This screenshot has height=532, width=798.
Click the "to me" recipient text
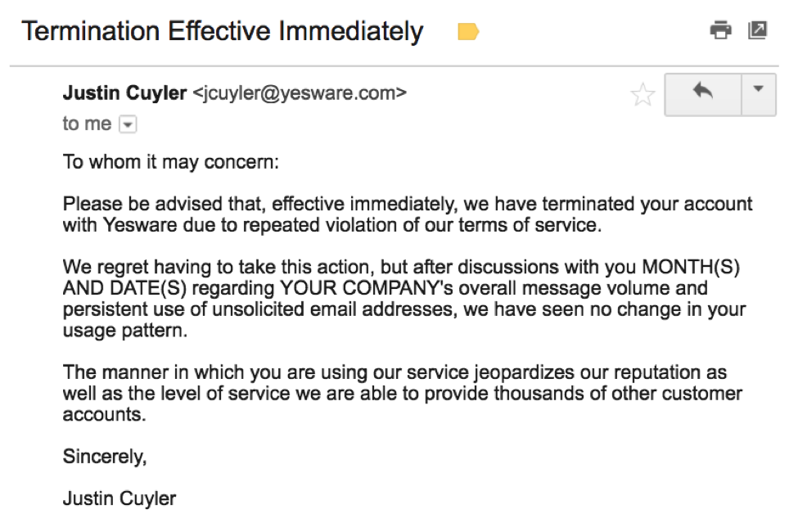pyautogui.click(x=87, y=124)
